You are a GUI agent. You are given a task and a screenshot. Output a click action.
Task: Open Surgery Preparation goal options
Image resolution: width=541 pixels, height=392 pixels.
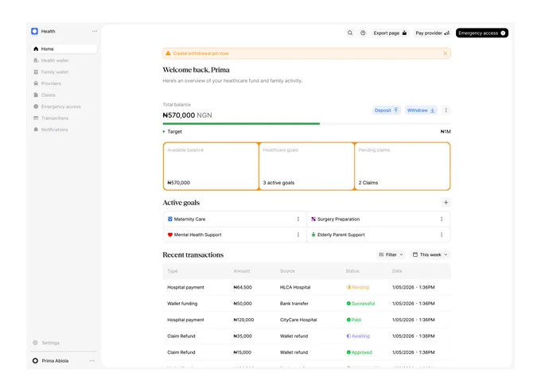pyautogui.click(x=442, y=219)
